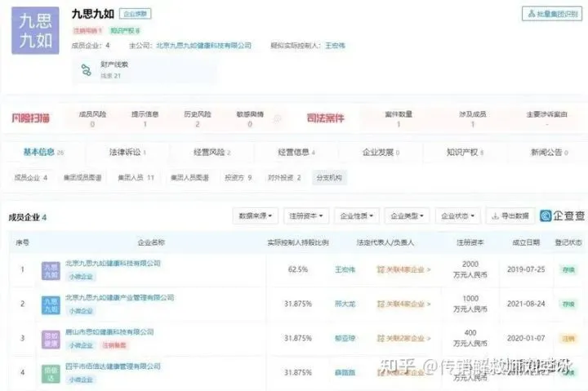Image resolution: width=588 pixels, height=391 pixels.
Task: Click the 王宏伟 suspected controller link
Action: coord(335,46)
